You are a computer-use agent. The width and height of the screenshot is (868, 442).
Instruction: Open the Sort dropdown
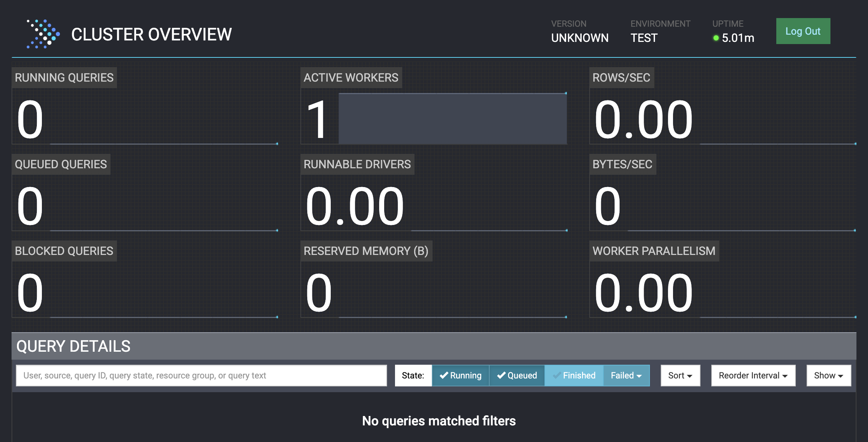(680, 376)
